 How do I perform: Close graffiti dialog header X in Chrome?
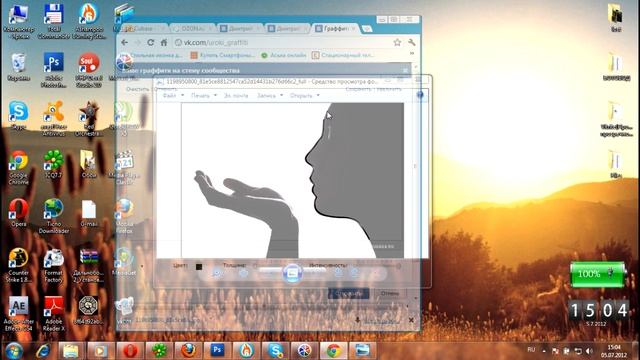coord(405,70)
